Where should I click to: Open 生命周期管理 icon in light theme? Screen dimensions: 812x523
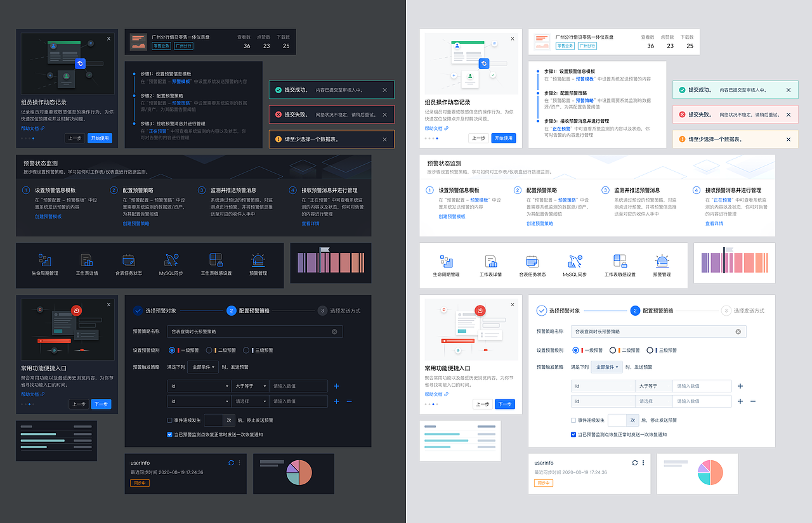pyautogui.click(x=446, y=261)
